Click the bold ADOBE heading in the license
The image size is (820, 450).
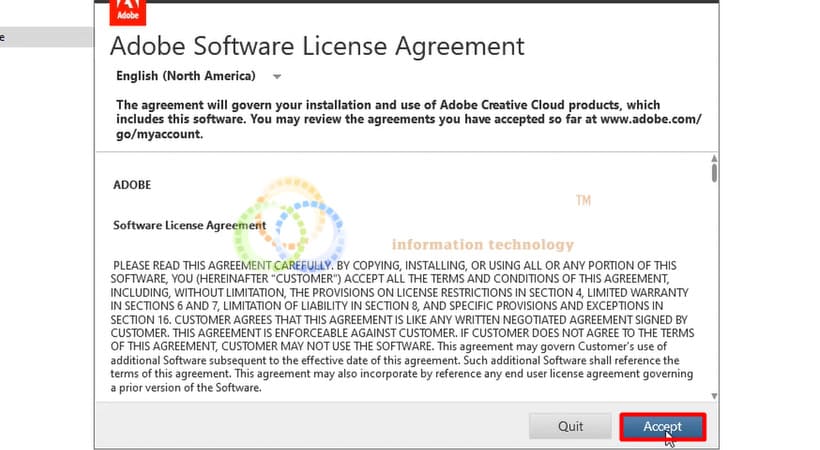tap(132, 185)
